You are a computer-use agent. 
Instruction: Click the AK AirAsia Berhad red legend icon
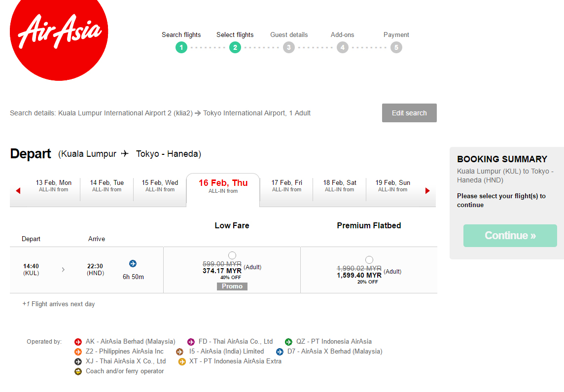tap(78, 342)
